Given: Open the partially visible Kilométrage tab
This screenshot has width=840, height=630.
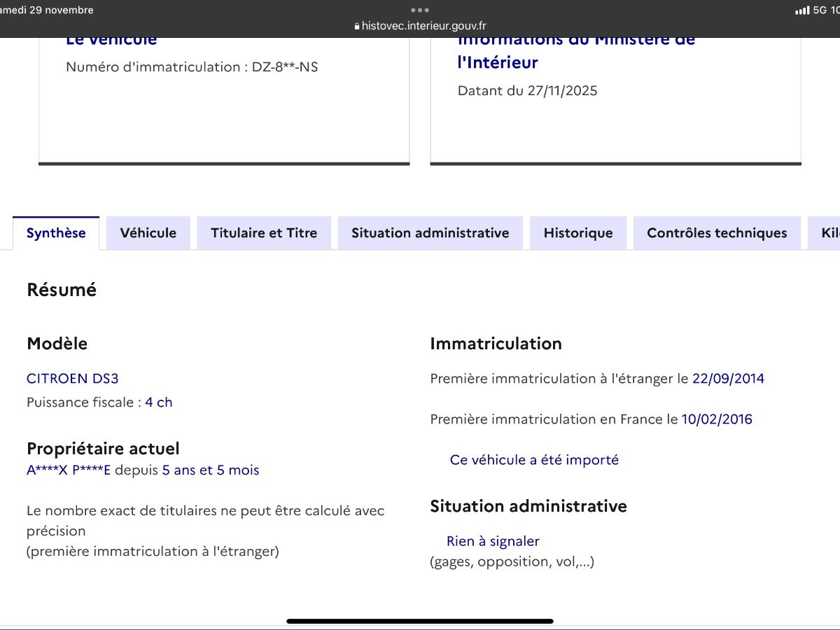Looking at the screenshot, I should 829,232.
